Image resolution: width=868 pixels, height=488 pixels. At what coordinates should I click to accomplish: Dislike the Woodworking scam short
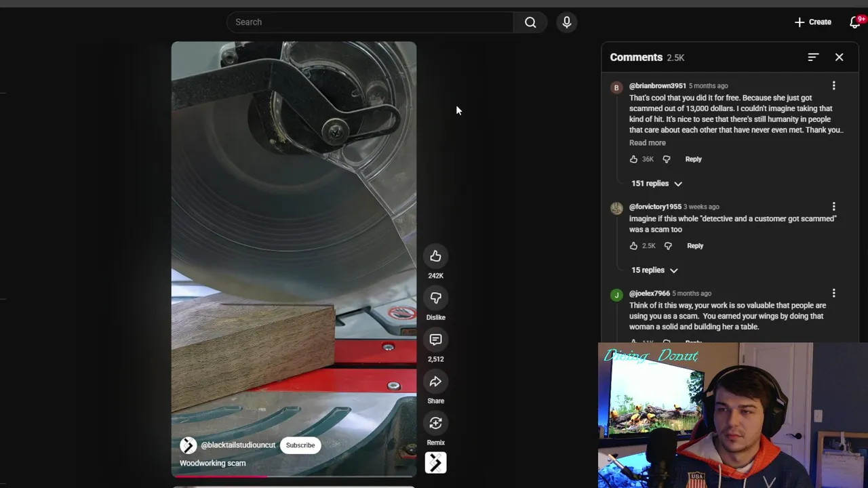click(x=435, y=298)
